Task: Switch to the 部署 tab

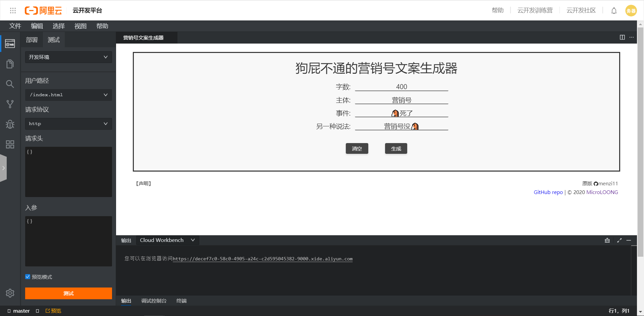Action: [32, 40]
